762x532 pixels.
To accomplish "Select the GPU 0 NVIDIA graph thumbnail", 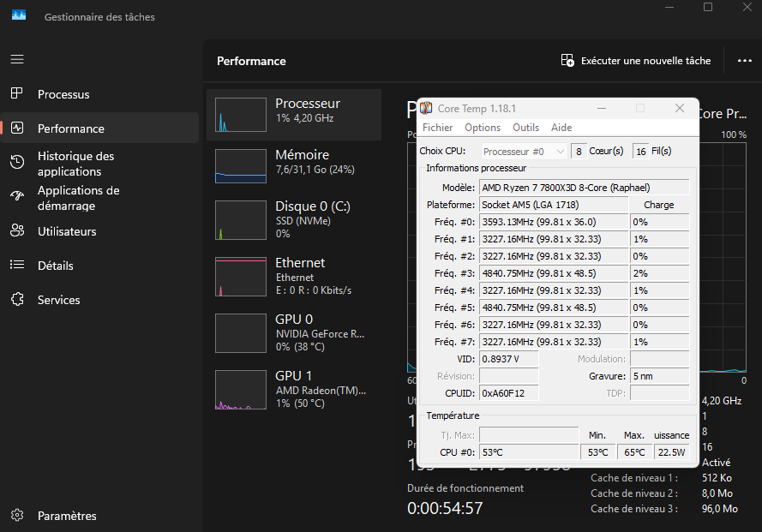I will pos(241,333).
